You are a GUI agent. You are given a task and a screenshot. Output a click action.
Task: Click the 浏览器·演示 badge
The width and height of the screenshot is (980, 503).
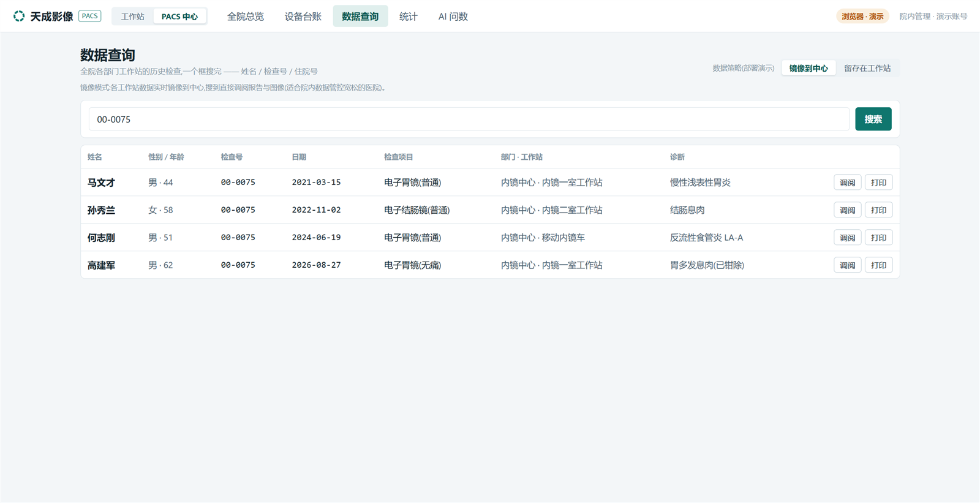862,17
